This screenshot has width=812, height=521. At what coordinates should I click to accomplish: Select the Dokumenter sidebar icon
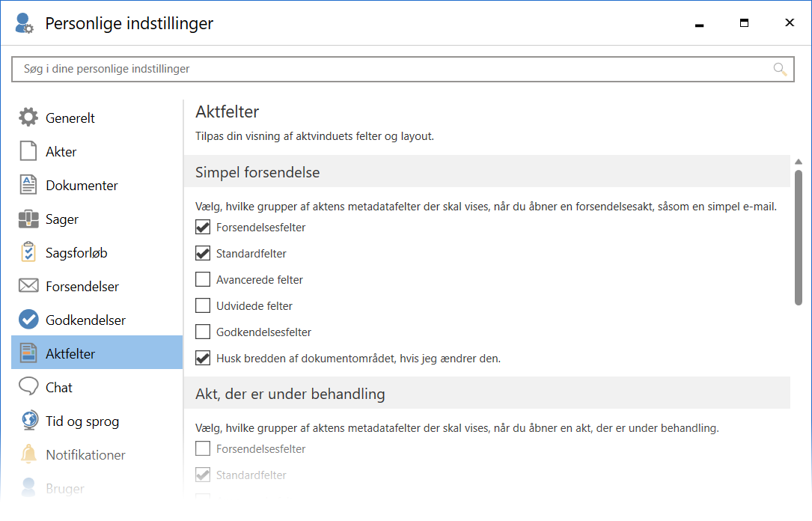click(x=28, y=185)
